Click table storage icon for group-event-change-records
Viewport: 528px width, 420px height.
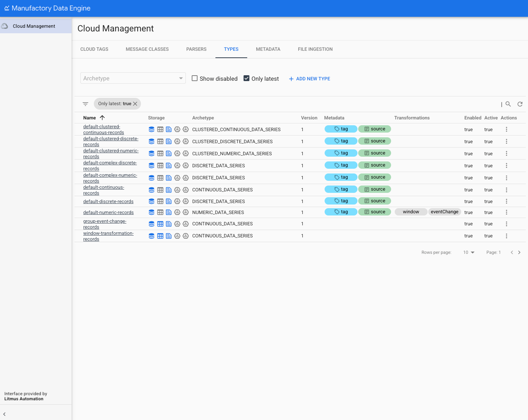click(160, 224)
